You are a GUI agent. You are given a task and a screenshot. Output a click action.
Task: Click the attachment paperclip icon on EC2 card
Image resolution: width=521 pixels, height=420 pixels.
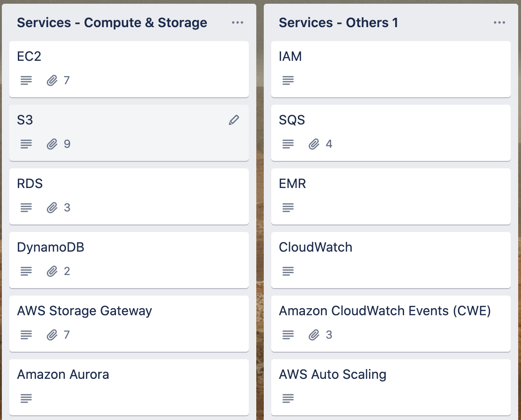tap(52, 80)
